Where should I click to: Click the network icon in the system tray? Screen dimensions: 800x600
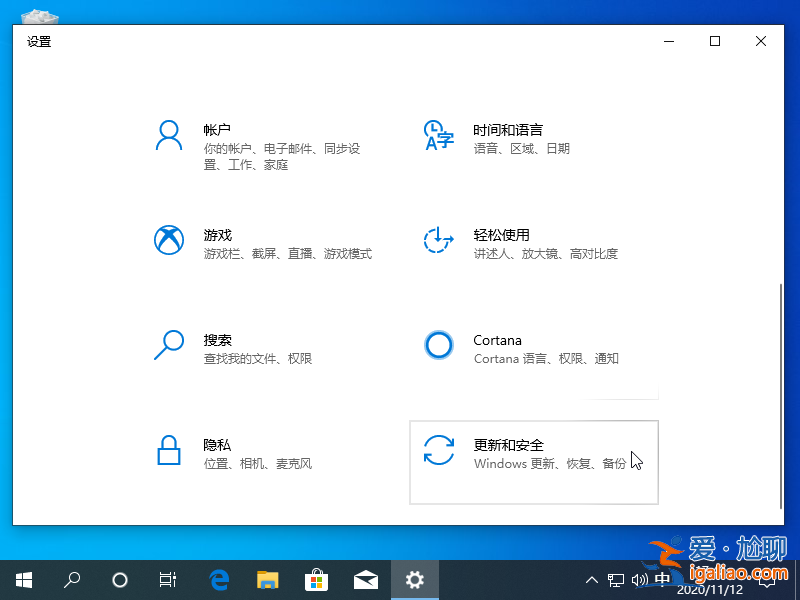(617, 580)
